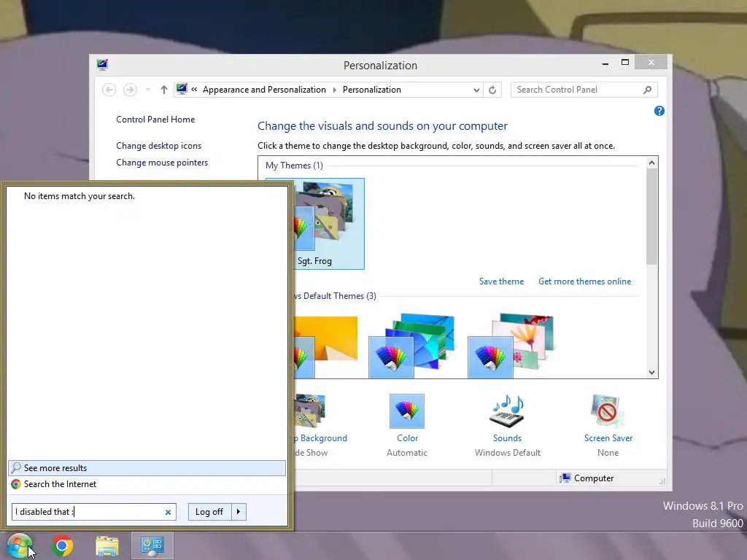Open the recent locations dropdown arrow

click(x=147, y=90)
